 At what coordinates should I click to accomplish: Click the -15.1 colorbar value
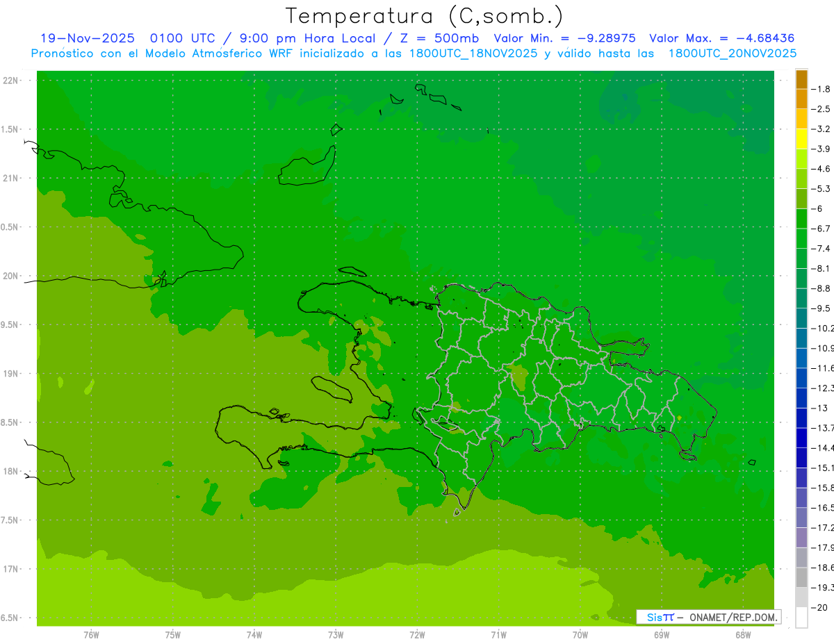coord(822,468)
